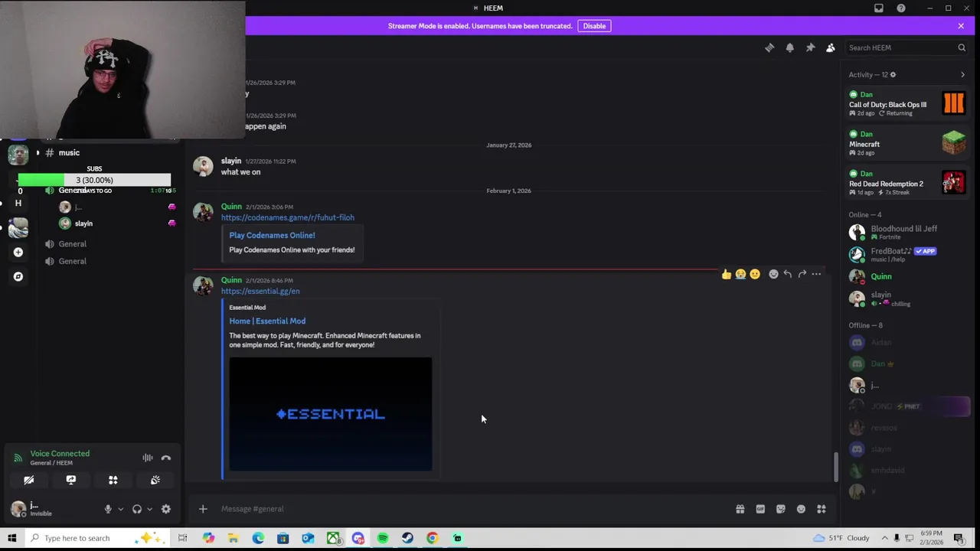The height and width of the screenshot is (551, 980).
Task: Turn on camera in voice panel
Action: point(29,480)
